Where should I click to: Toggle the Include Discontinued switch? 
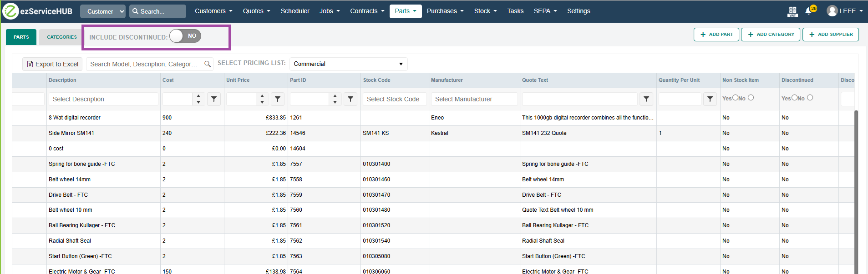(x=185, y=36)
